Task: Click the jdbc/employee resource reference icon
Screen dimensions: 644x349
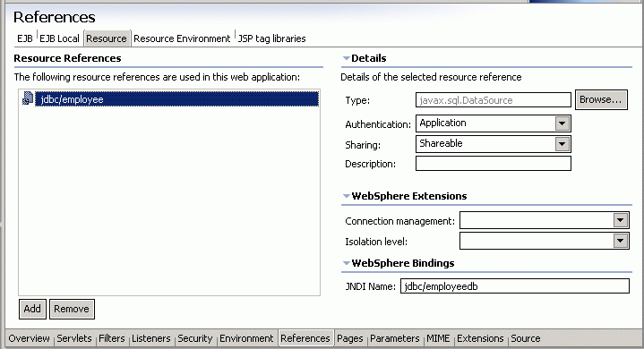Action: (28, 98)
